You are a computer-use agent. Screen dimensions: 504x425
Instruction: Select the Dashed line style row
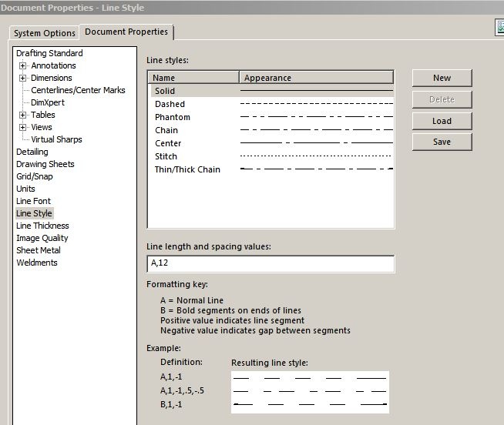[x=272, y=104]
